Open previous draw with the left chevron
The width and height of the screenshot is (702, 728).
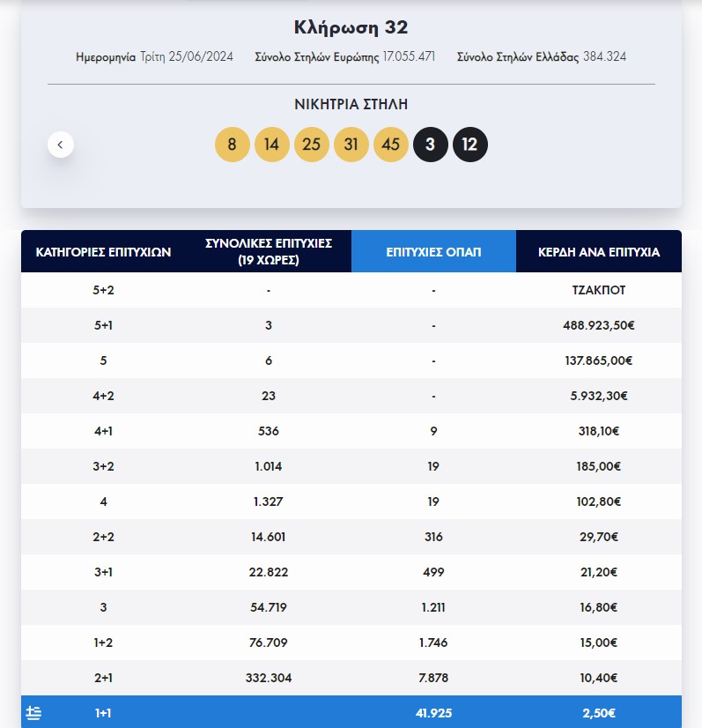pyautogui.click(x=60, y=143)
